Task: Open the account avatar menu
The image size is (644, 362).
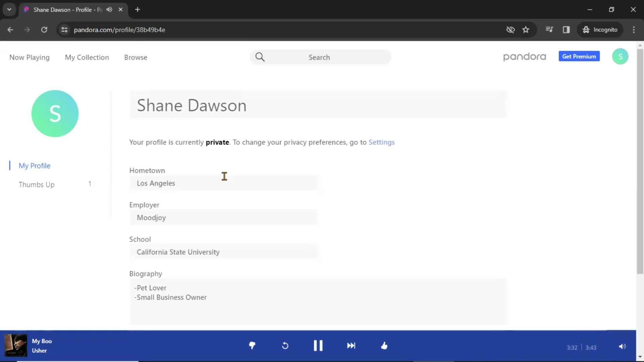Action: 620,56
